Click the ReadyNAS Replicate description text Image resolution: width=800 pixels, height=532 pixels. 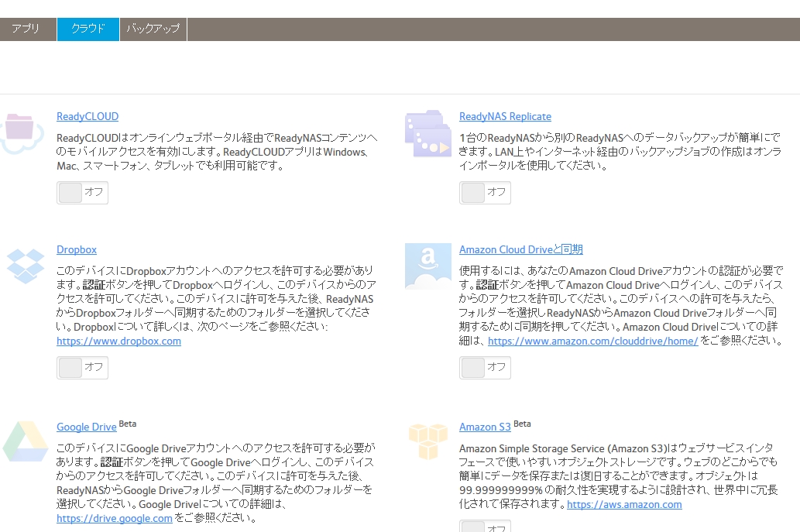[620, 152]
